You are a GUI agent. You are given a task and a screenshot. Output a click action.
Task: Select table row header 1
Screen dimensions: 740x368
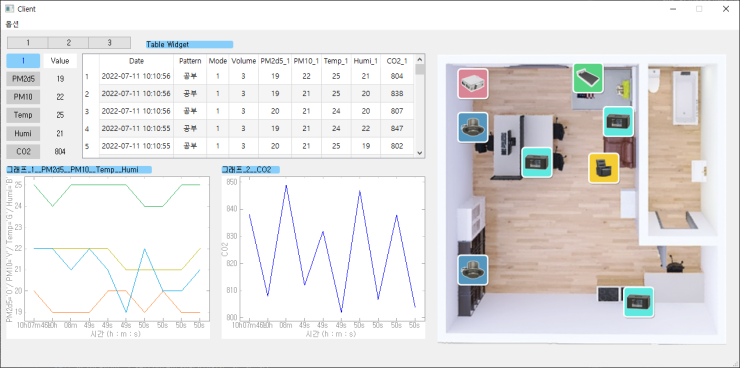point(91,76)
